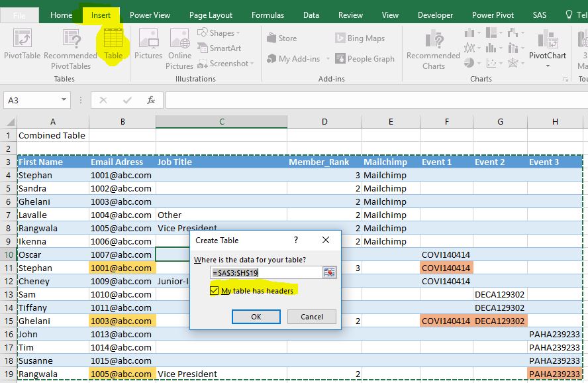
Task: Open the Charts dialog launcher
Action: (x=566, y=79)
